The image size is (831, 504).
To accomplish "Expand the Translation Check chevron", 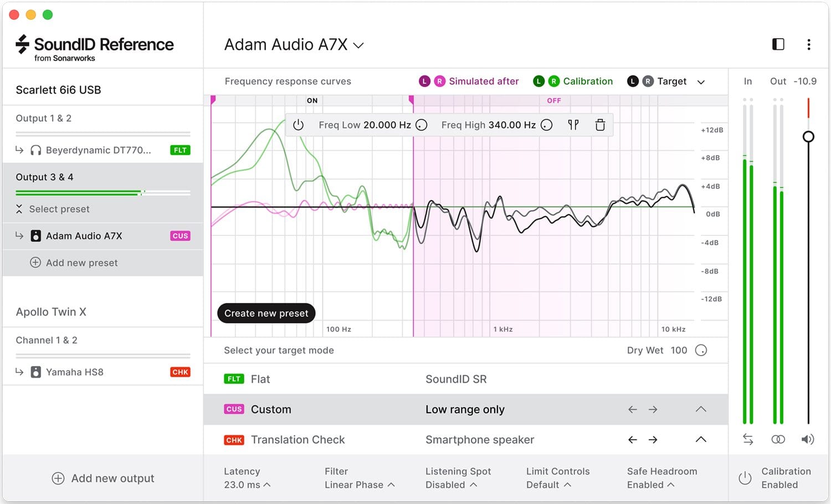I will pos(701,440).
